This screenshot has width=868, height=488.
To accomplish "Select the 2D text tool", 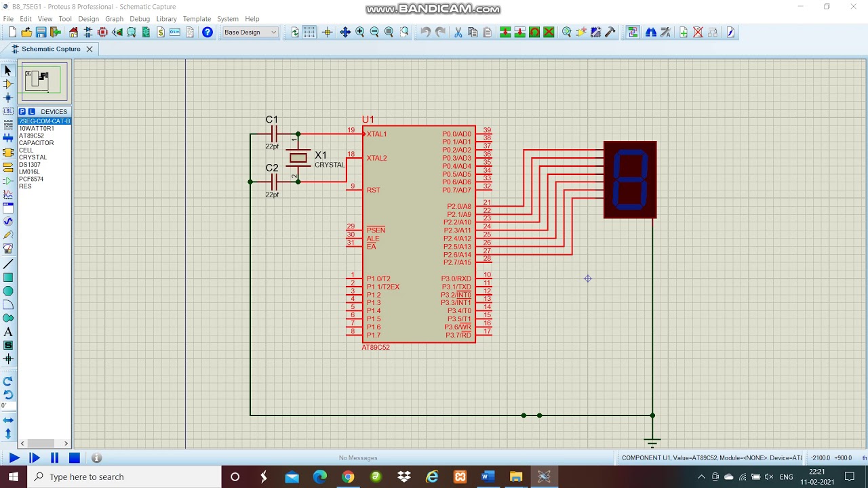I will pyautogui.click(x=8, y=332).
